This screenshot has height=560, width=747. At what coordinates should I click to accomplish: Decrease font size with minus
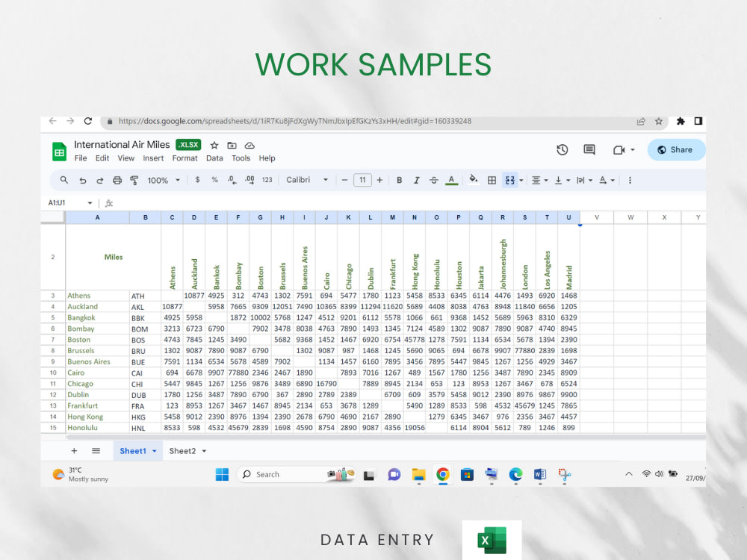[344, 180]
